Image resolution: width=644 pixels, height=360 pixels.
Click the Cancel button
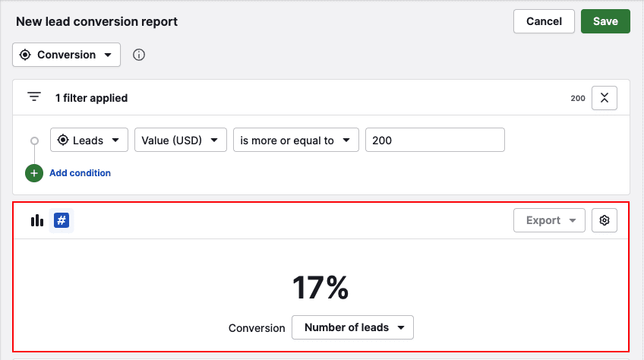(544, 21)
